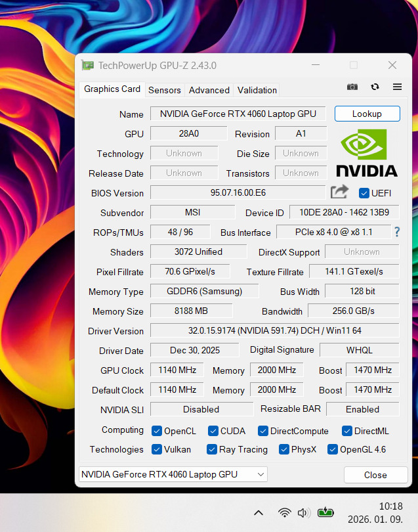Switch to the Sensors tab
The width and height of the screenshot is (418, 532).
click(x=165, y=90)
